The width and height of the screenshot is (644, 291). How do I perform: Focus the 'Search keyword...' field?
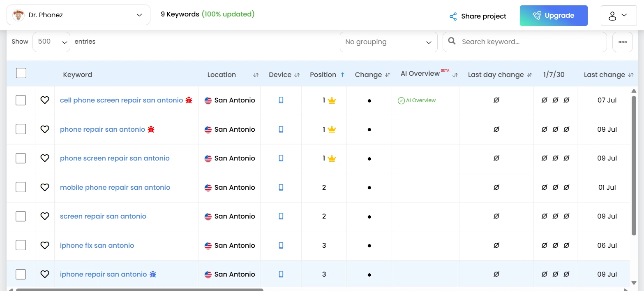tap(524, 42)
